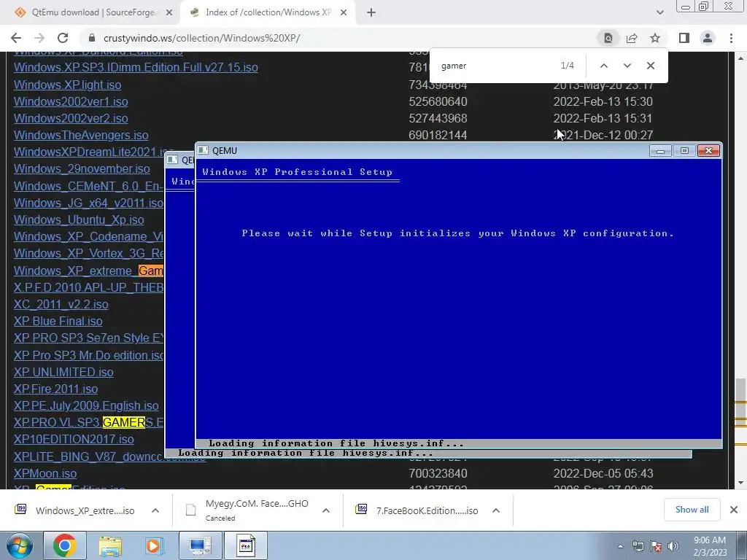Click Show all downloads
Screen dimensions: 747x560
pos(692,510)
